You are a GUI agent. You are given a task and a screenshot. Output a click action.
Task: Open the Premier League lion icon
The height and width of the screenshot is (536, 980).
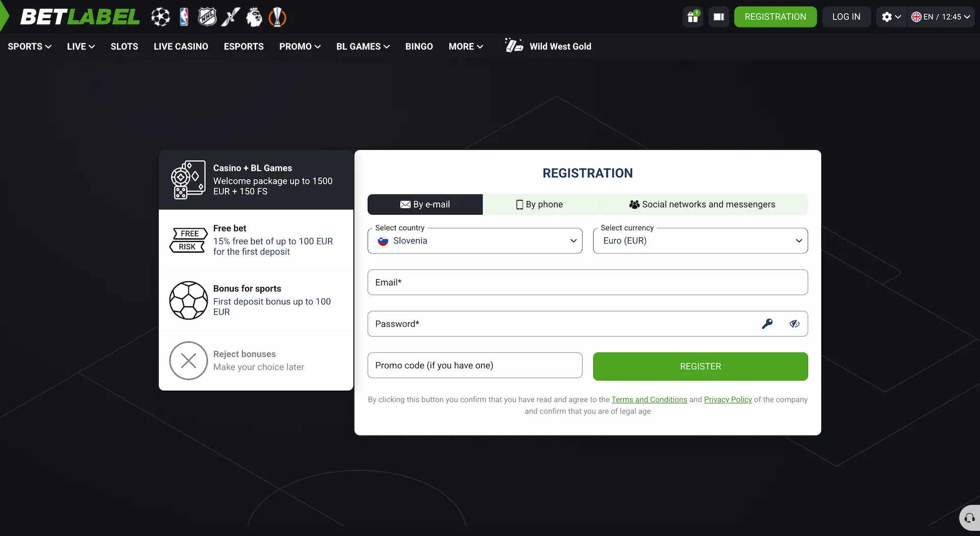(254, 17)
